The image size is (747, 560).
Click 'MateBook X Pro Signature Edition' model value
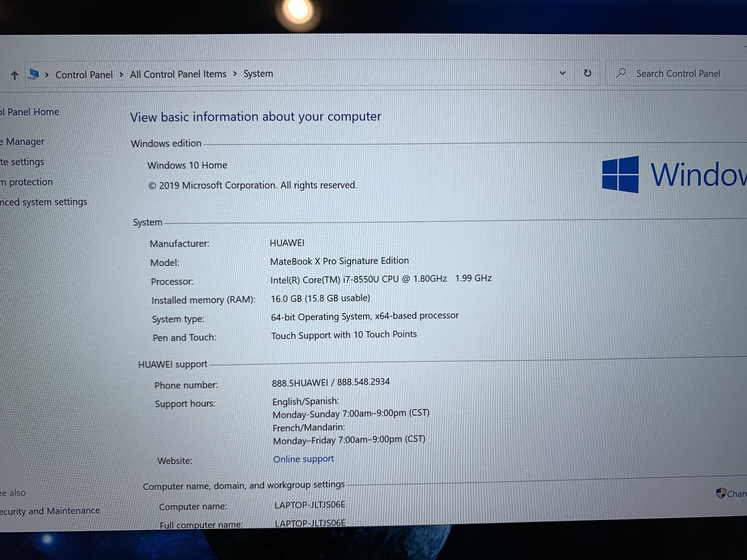tap(339, 261)
